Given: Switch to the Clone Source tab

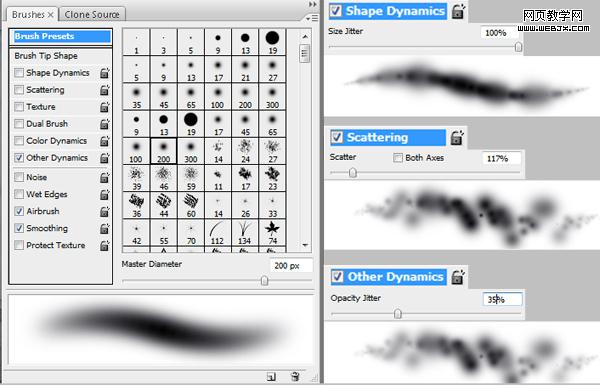Looking at the screenshot, I should tap(92, 15).
